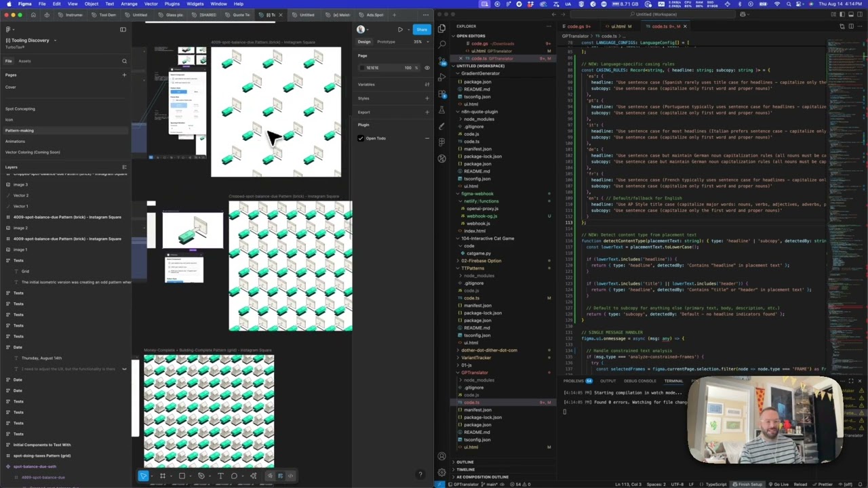Go to the Figma home tab icon

(33, 14)
